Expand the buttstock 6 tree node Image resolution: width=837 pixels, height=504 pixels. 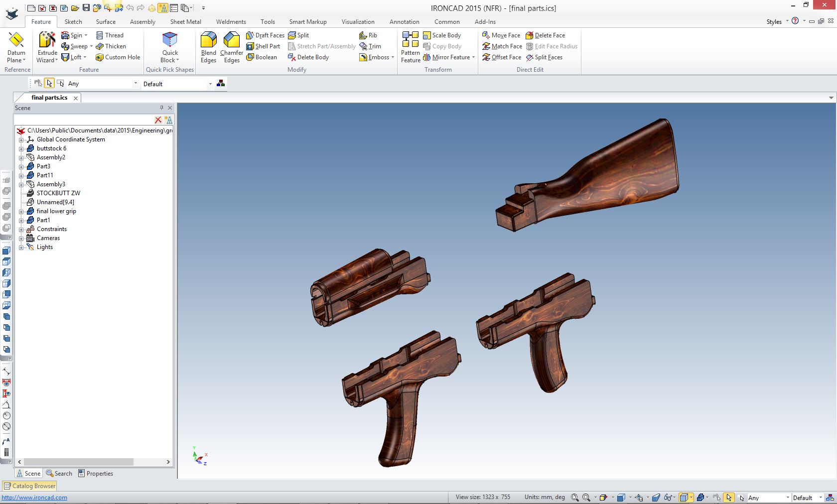[x=21, y=148]
